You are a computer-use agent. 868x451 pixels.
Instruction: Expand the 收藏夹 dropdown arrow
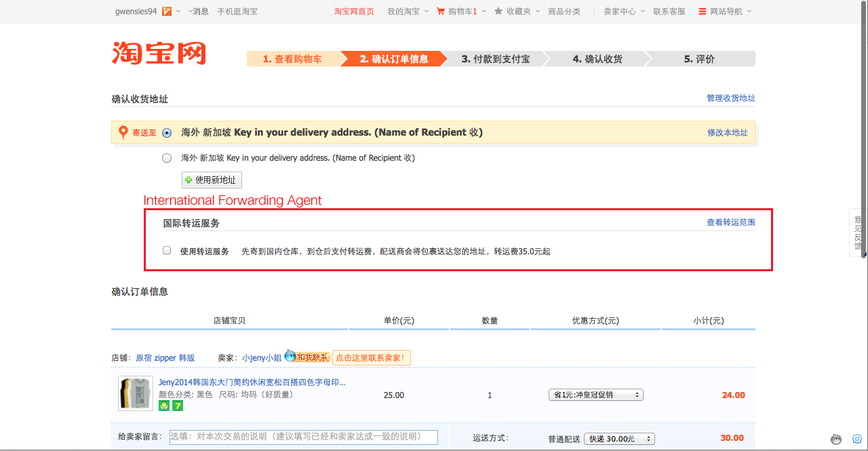538,11
